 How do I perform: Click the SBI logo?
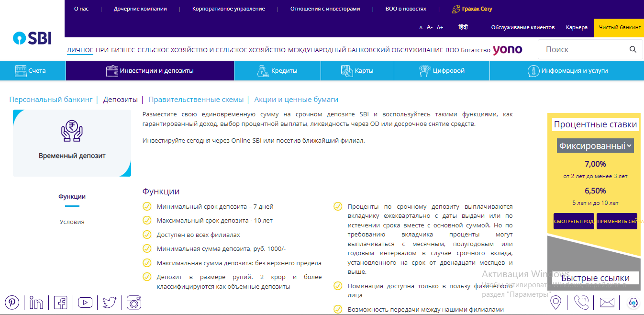coord(33,38)
